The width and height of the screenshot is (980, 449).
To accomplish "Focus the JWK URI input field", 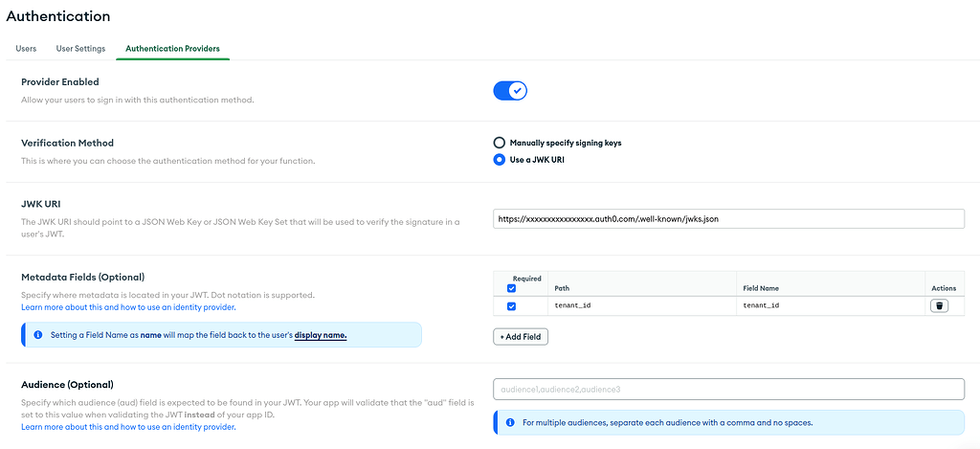I will (728, 219).
